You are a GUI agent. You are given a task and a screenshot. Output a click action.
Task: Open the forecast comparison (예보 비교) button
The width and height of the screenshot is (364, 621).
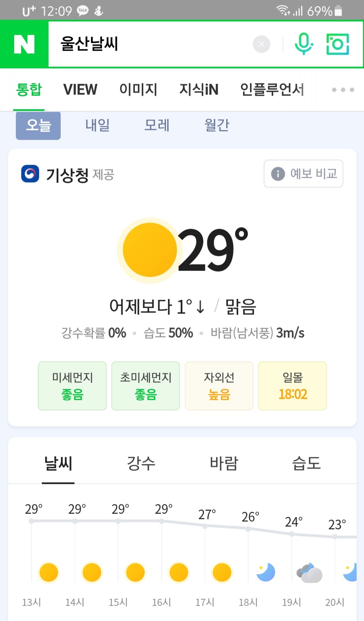[x=303, y=174]
